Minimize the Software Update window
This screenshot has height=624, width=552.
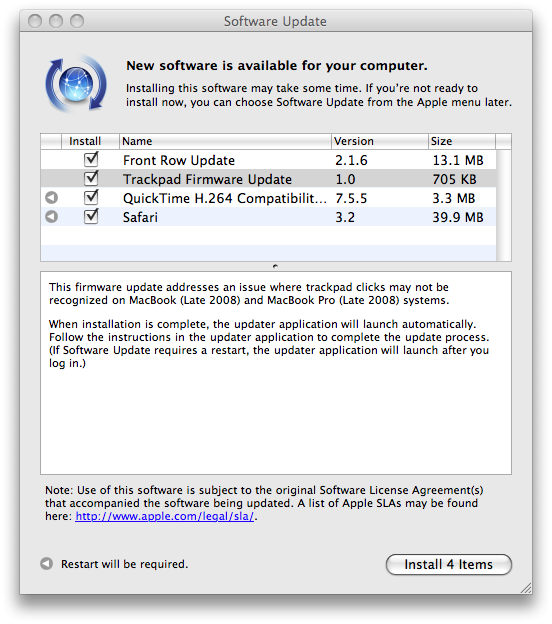click(56, 21)
